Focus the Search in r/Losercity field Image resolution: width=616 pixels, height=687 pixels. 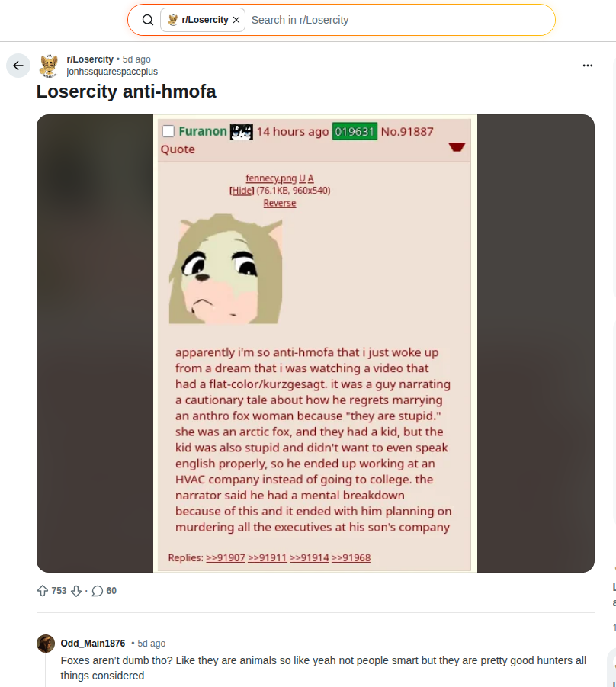(x=399, y=20)
